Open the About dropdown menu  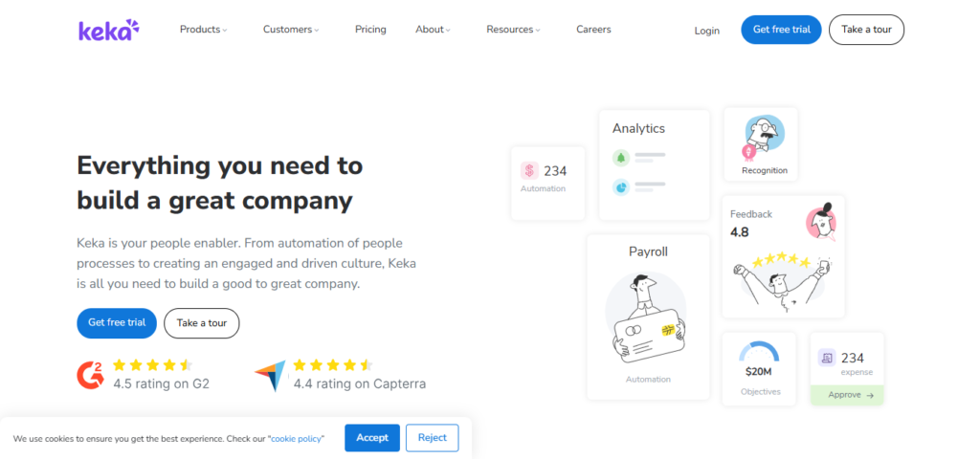[433, 30]
